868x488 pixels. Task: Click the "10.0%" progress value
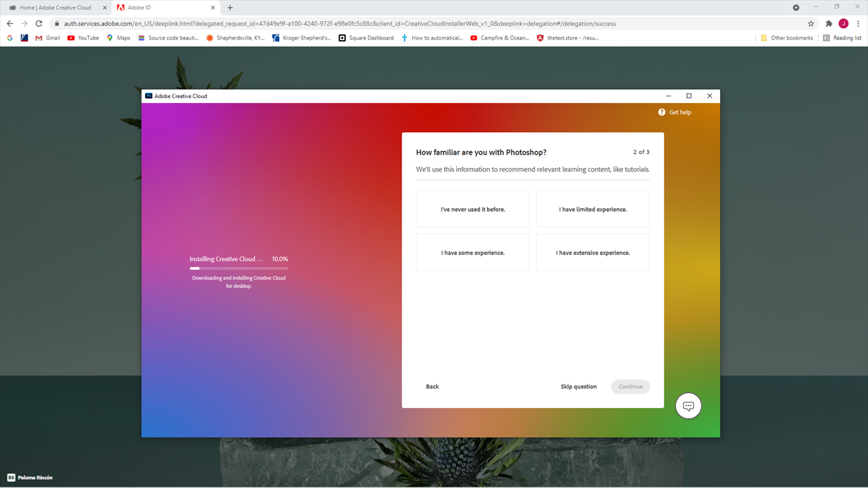[x=280, y=259]
